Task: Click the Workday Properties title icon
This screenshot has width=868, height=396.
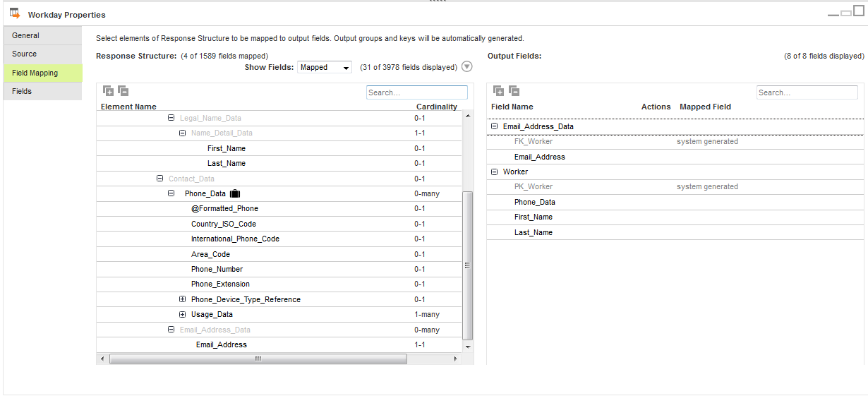Action: click(15, 13)
